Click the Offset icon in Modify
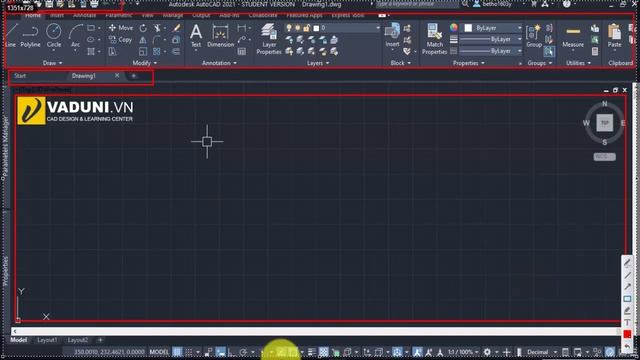This screenshot has width=640, height=360. click(176, 51)
